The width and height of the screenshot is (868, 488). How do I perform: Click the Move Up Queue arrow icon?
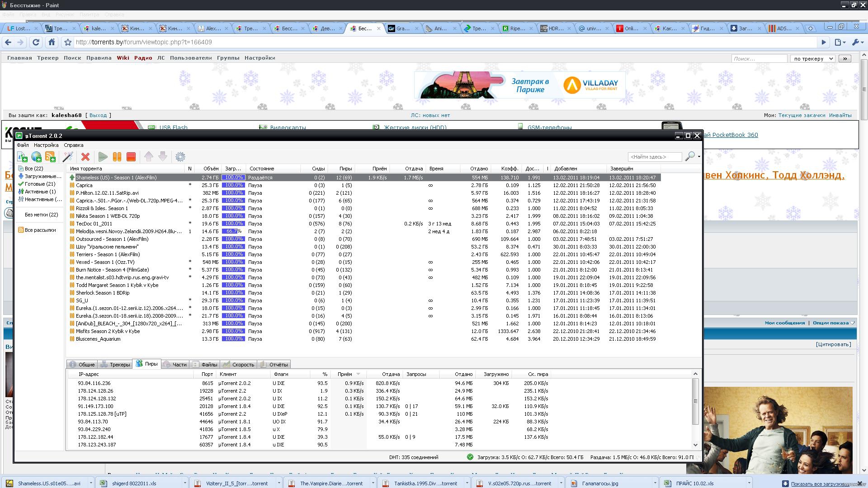pos(149,157)
